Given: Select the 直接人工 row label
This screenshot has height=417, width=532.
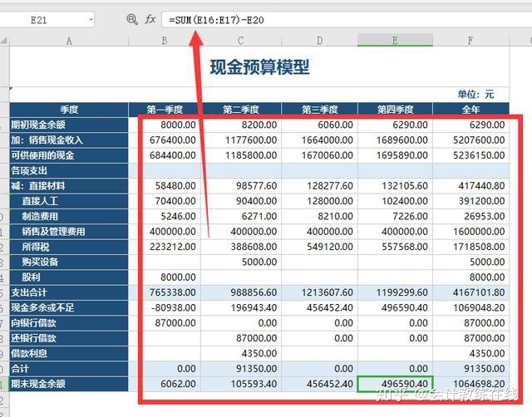Looking at the screenshot, I should pyautogui.click(x=69, y=201).
